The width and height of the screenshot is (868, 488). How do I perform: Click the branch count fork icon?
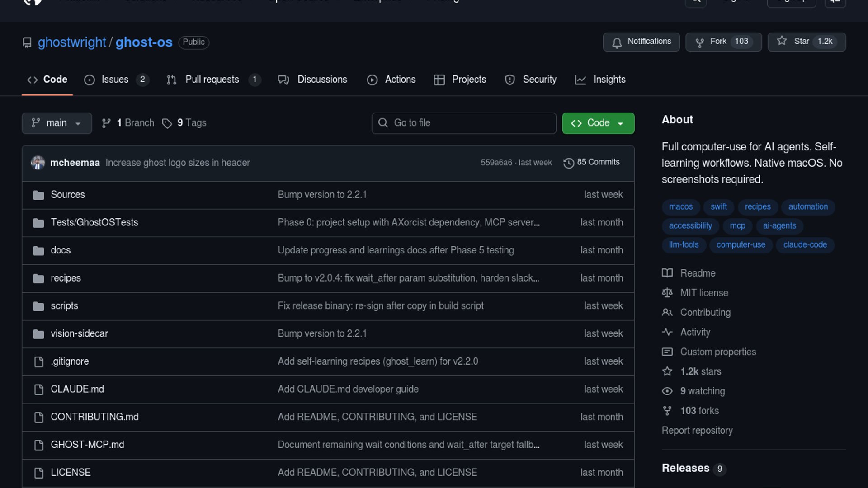[x=106, y=123]
